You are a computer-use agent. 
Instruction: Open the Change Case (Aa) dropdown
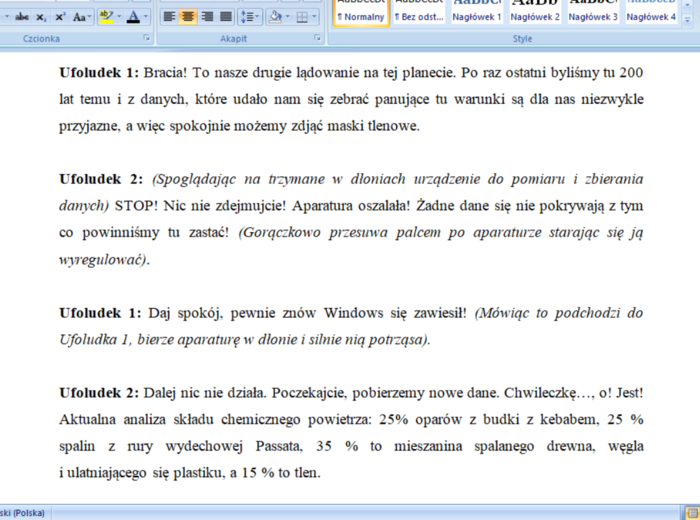(x=81, y=17)
